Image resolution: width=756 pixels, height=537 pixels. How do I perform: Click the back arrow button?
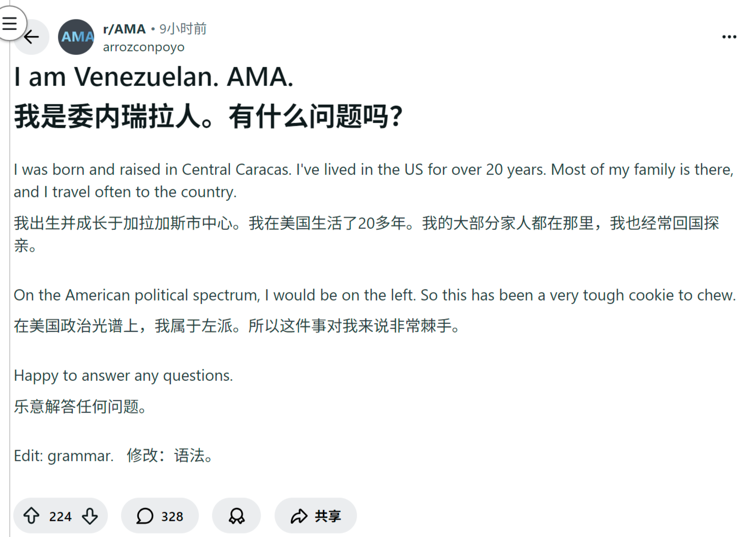(x=32, y=37)
